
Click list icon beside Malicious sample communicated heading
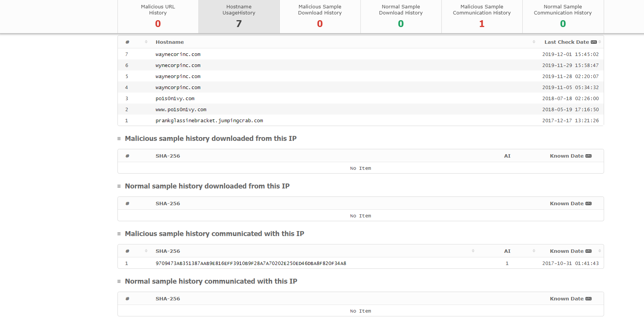[x=119, y=234]
